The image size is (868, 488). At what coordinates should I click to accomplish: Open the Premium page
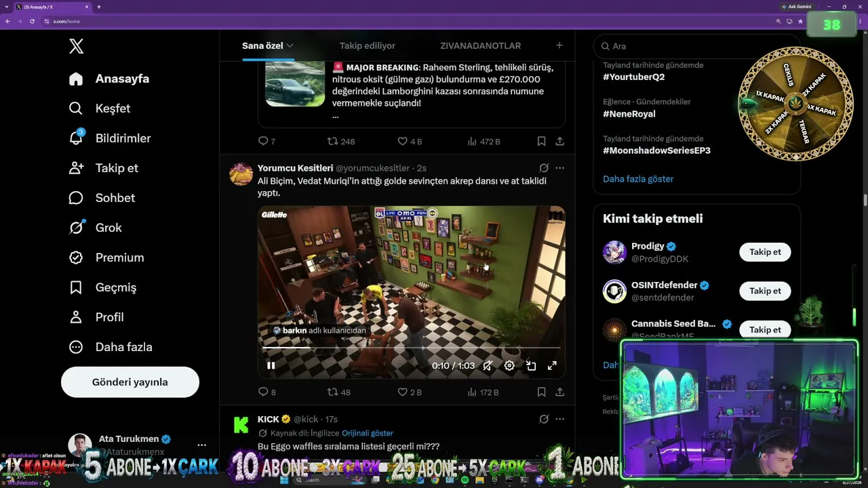pyautogui.click(x=106, y=258)
